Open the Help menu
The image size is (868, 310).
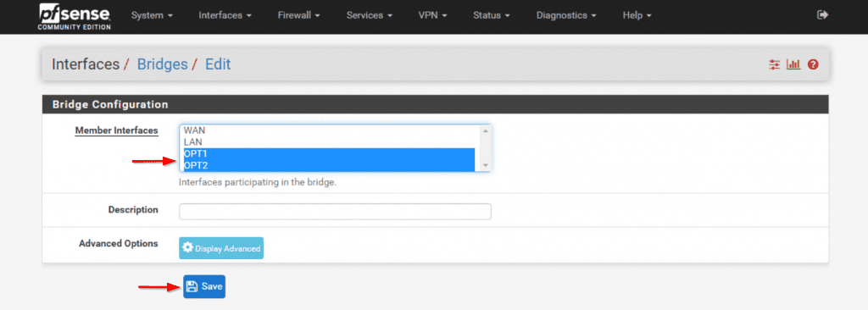pos(637,15)
